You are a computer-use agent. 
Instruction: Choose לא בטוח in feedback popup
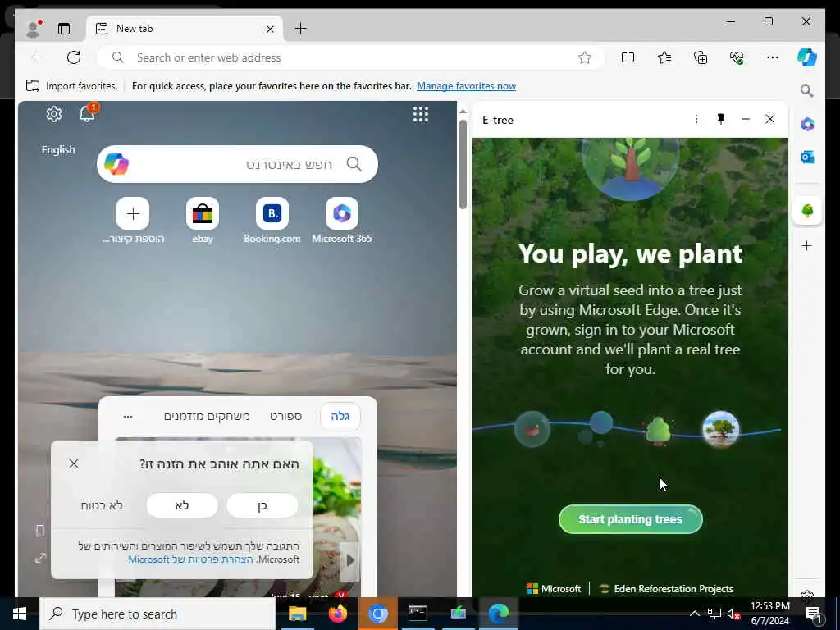(x=102, y=505)
